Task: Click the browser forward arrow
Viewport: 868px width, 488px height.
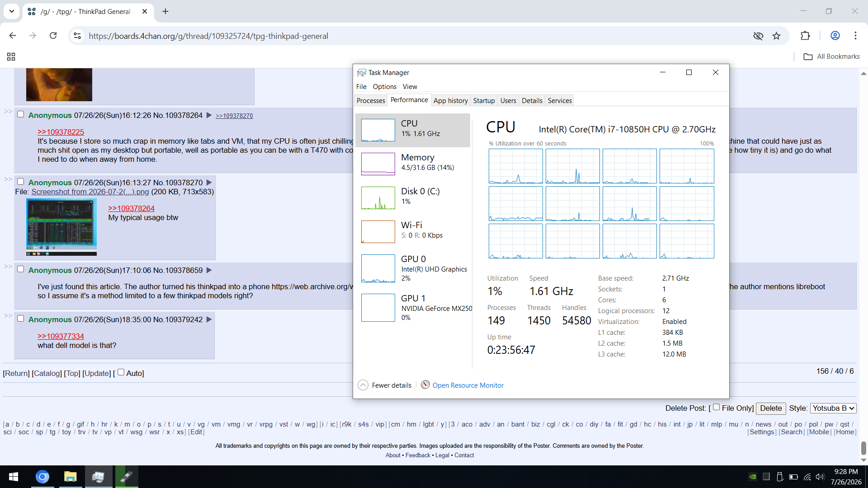Action: coord(33,36)
